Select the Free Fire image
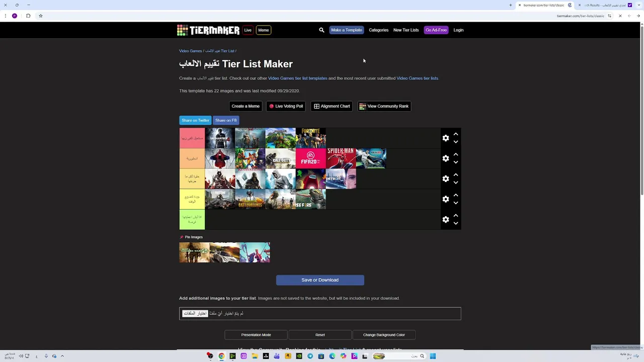Viewport: 644px width, 362px height. point(310,199)
